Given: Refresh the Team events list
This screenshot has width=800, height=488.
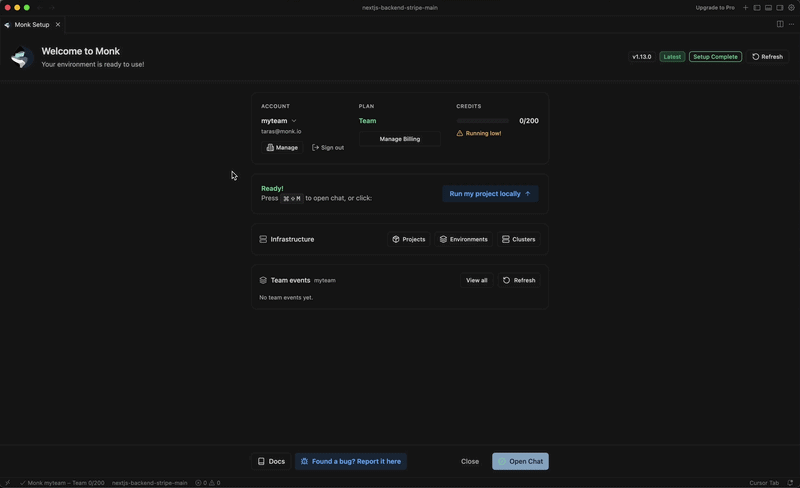Looking at the screenshot, I should [x=519, y=280].
